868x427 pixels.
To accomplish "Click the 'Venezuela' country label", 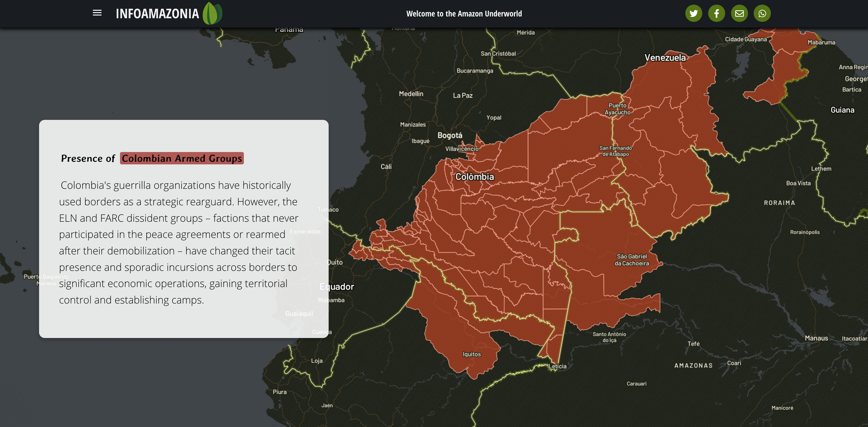I will click(x=665, y=58).
